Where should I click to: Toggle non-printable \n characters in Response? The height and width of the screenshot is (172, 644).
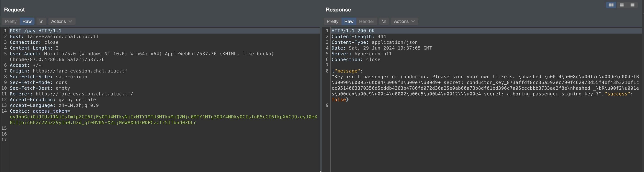[384, 21]
